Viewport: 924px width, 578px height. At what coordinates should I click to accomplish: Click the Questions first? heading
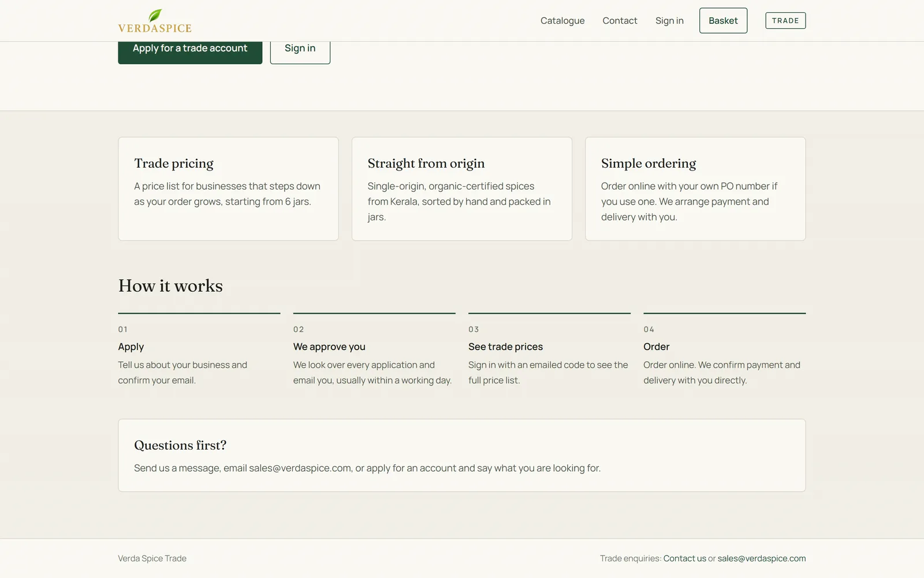point(180,445)
